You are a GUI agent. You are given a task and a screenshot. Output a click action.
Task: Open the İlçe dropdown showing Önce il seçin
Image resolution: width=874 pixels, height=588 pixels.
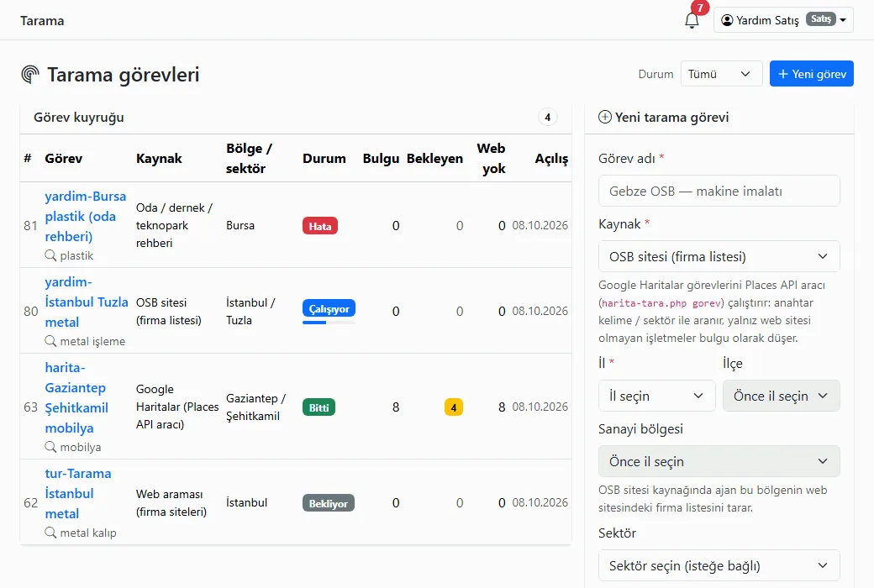coord(781,396)
